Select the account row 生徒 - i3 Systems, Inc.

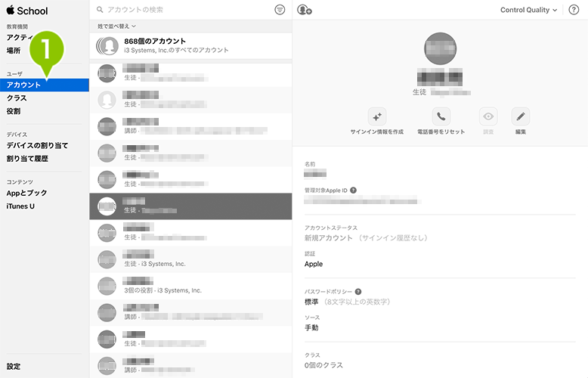(x=190, y=259)
